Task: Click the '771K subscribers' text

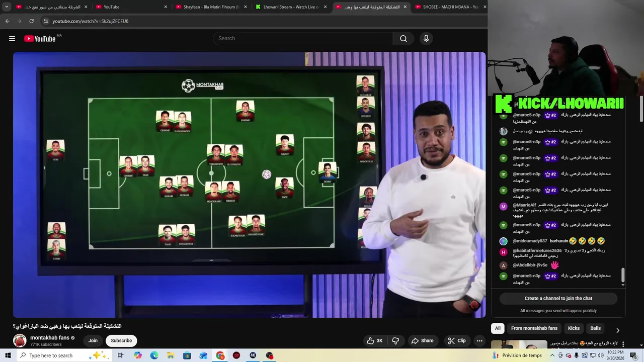Action: click(x=46, y=345)
